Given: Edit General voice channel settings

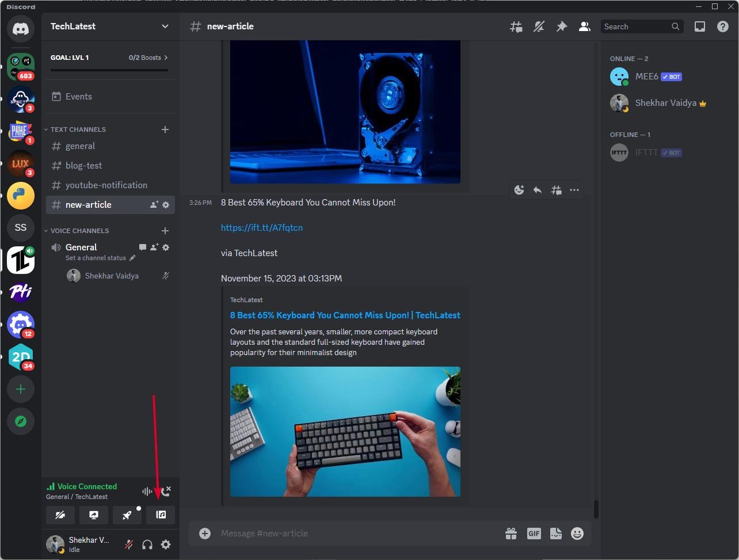Looking at the screenshot, I should (166, 247).
